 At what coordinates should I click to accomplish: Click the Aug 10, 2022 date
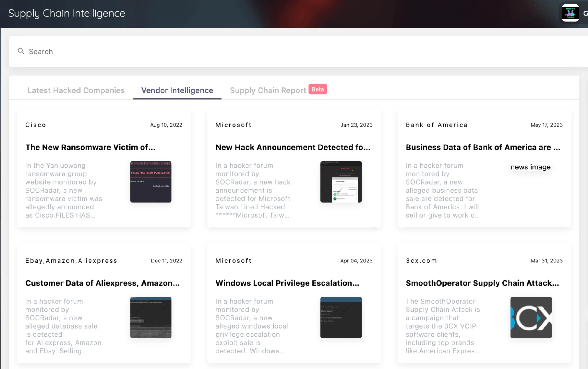point(166,125)
